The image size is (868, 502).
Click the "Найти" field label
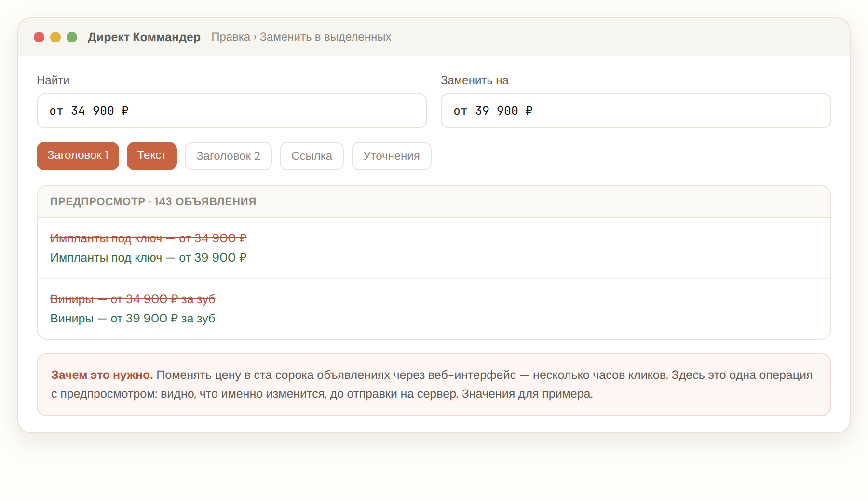(x=53, y=80)
